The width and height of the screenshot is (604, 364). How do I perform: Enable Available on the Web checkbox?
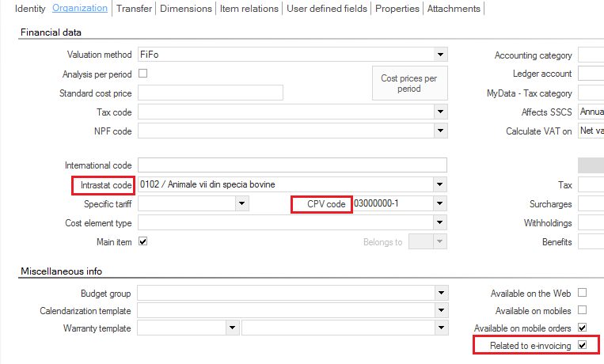click(x=583, y=293)
